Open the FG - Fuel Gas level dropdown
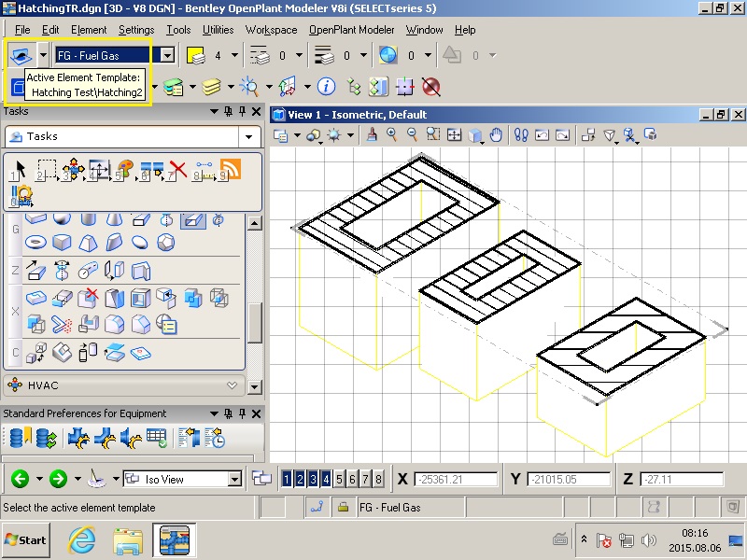This screenshot has width=747, height=560. (x=167, y=56)
